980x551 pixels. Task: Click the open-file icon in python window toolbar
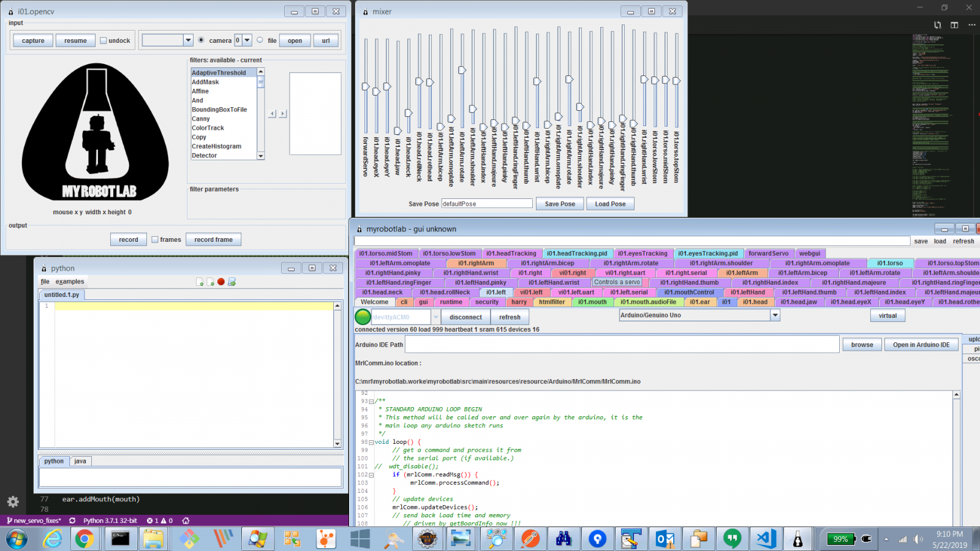pos(200,282)
